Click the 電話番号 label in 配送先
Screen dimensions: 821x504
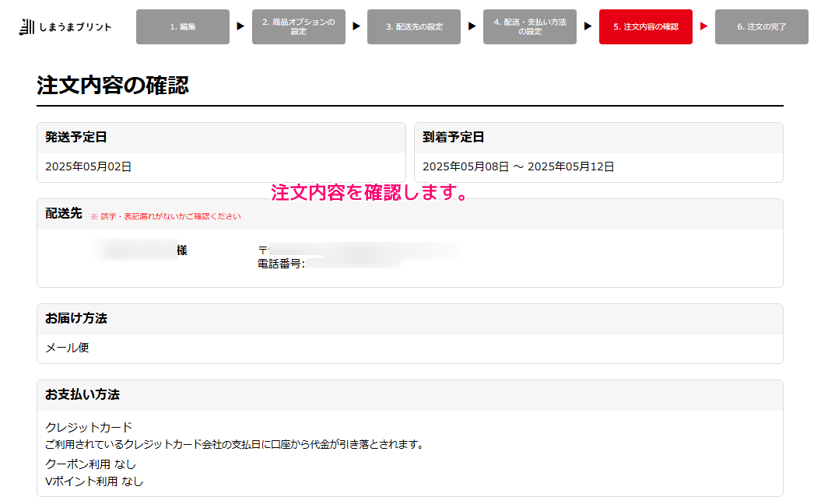pos(280,264)
